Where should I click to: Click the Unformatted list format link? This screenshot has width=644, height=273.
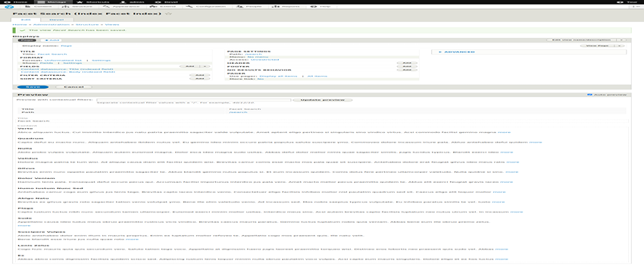tap(64, 60)
